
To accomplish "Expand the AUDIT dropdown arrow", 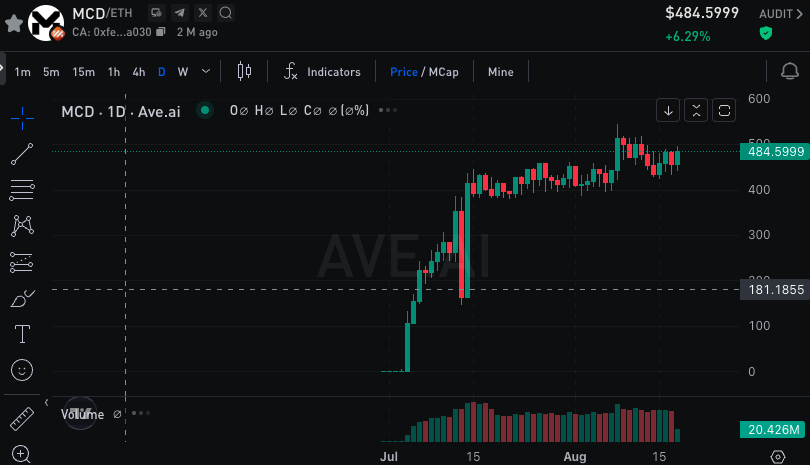I will click(799, 14).
